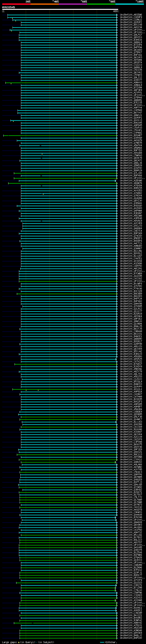This screenshot has width=146, height=644.
Task: Click the cyan ~100% identity legend segment
Action: click(130, 4)
